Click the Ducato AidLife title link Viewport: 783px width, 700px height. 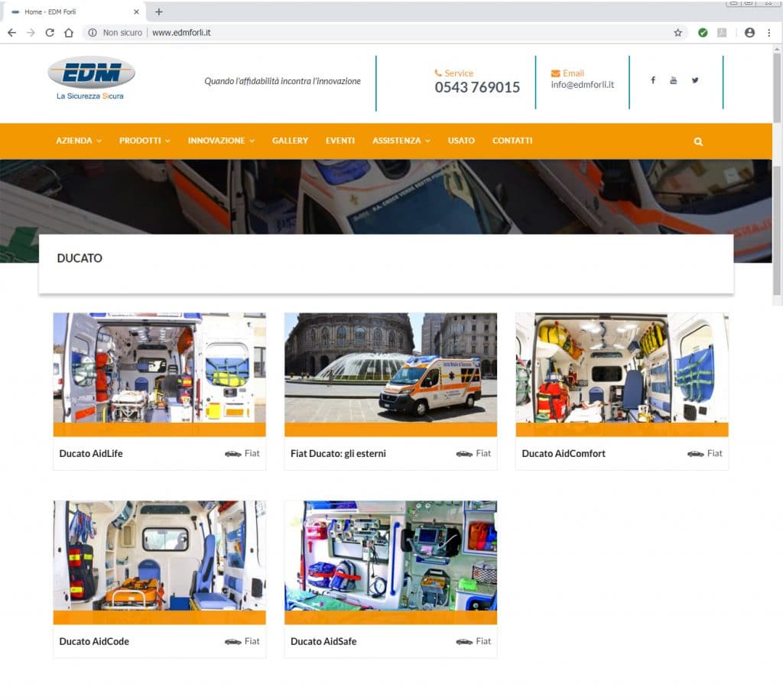click(91, 453)
